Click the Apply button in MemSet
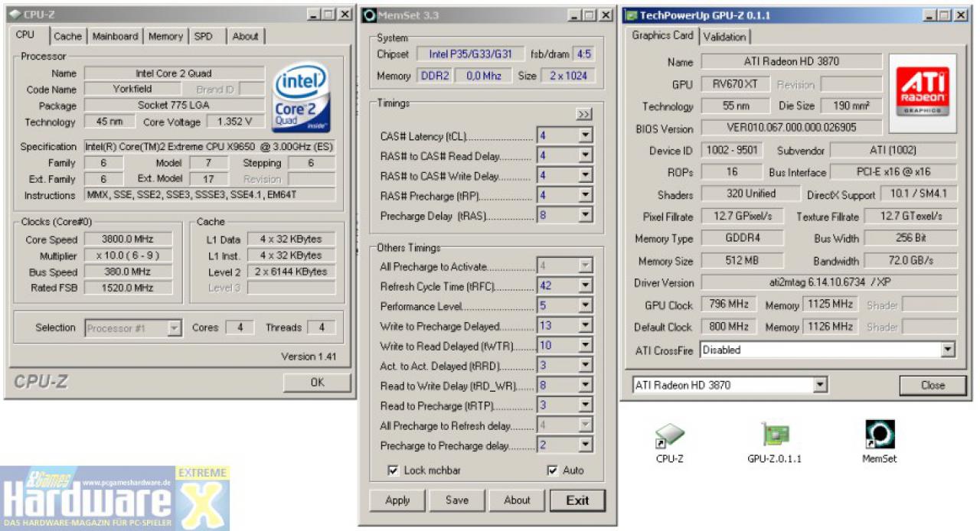This screenshot has width=980, height=531. click(x=397, y=500)
